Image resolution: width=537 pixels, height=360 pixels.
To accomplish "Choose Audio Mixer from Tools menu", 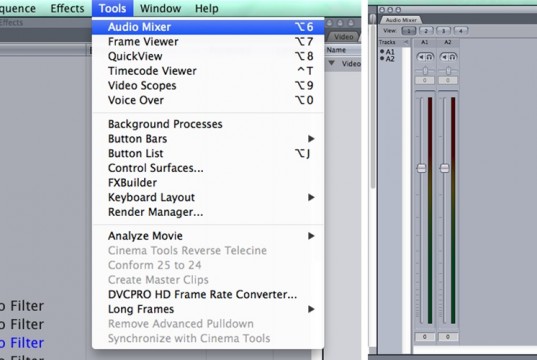I will click(208, 27).
